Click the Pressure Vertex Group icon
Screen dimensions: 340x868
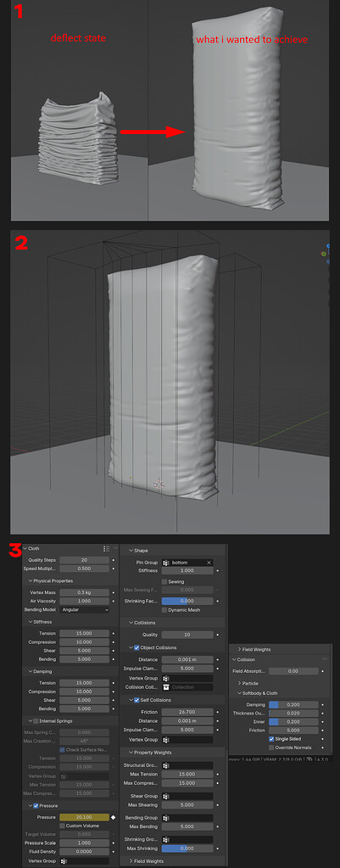click(64, 861)
